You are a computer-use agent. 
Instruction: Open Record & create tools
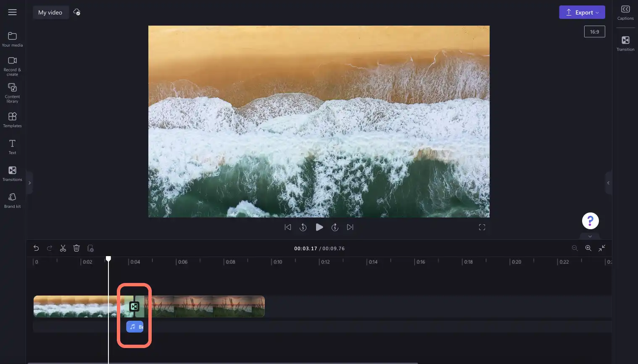pos(12,66)
